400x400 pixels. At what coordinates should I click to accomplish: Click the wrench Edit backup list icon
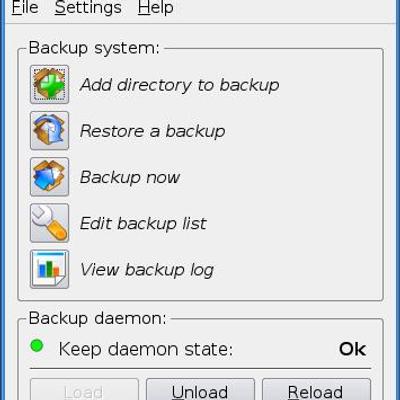point(49,223)
